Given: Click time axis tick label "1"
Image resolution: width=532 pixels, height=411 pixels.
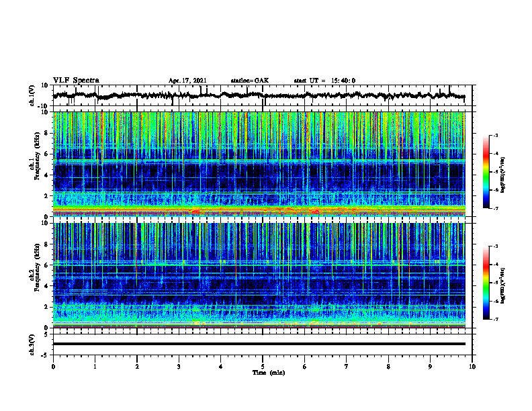Looking at the screenshot, I should [x=95, y=367].
